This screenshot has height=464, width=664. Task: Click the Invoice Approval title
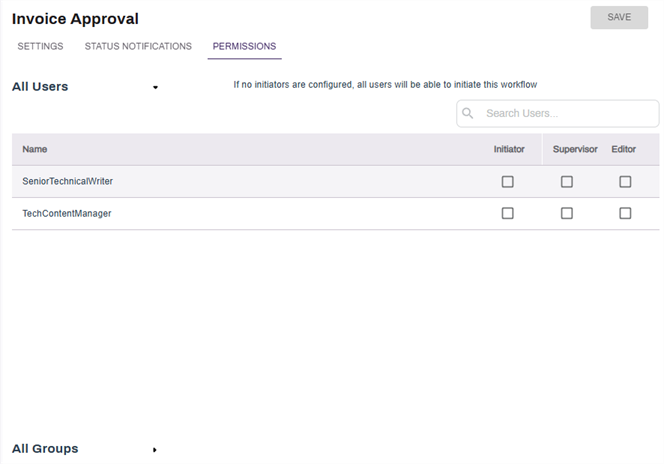[75, 19]
